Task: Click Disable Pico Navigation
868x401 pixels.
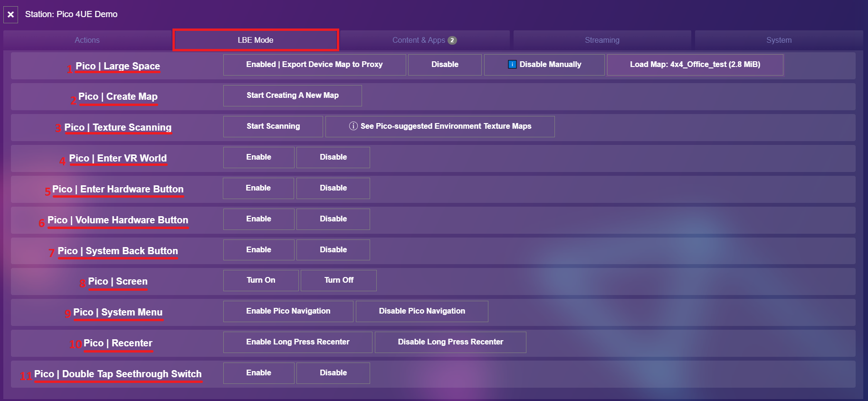Action: [422, 311]
